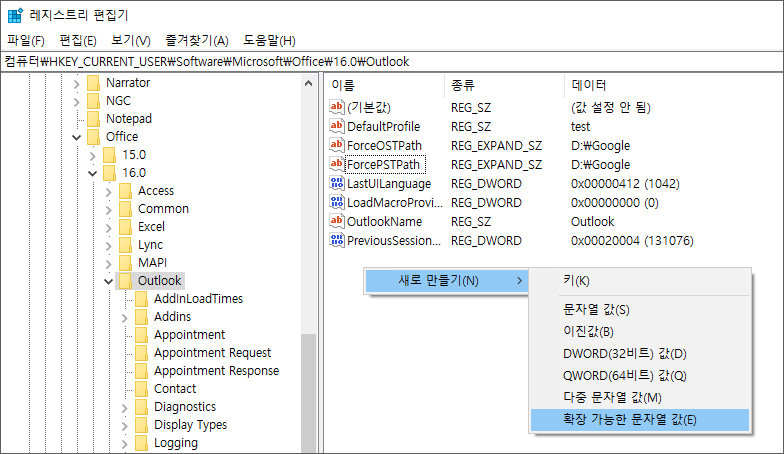Click the 'test' data of DefaultProfile

(x=580, y=126)
